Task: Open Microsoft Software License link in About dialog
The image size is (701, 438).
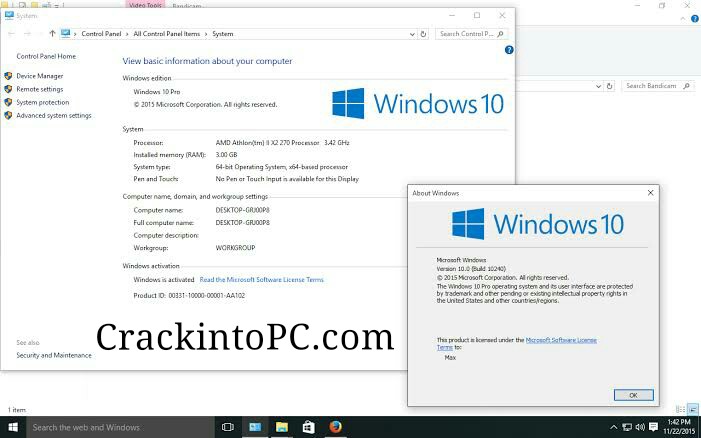Action: pyautogui.click(x=561, y=340)
